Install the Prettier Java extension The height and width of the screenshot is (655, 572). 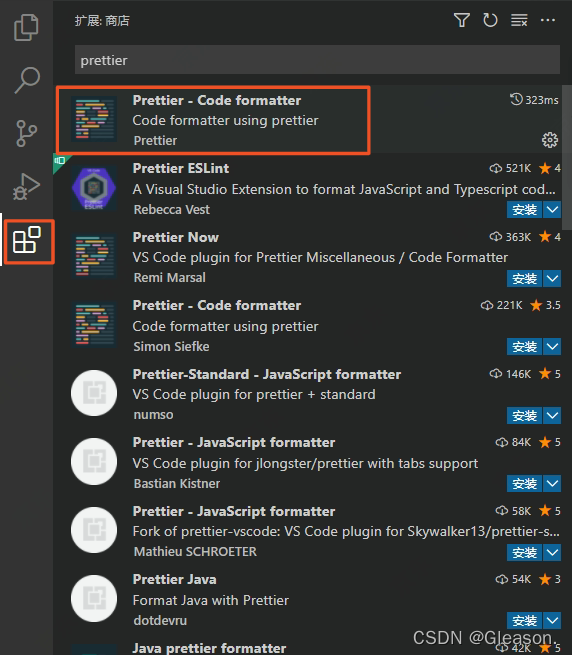525,621
